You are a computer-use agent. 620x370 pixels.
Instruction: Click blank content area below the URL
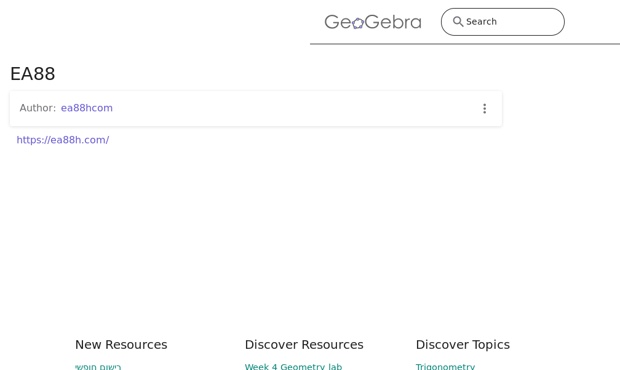(x=253, y=229)
